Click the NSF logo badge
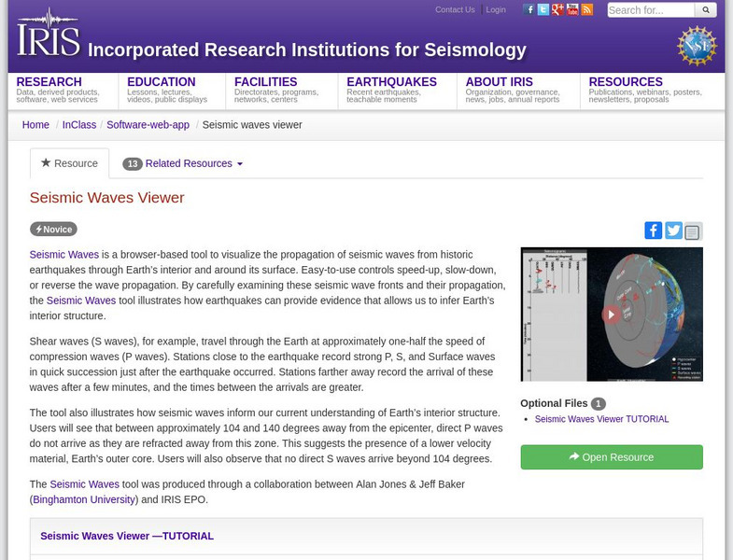The height and width of the screenshot is (560, 733). click(x=697, y=46)
